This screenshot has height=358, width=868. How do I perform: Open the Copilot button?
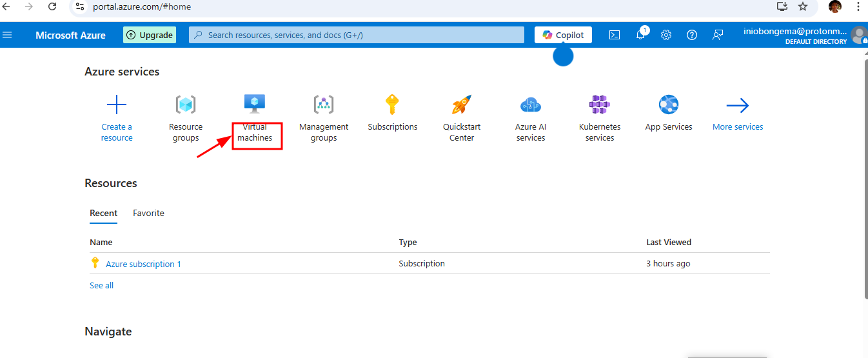coord(563,35)
